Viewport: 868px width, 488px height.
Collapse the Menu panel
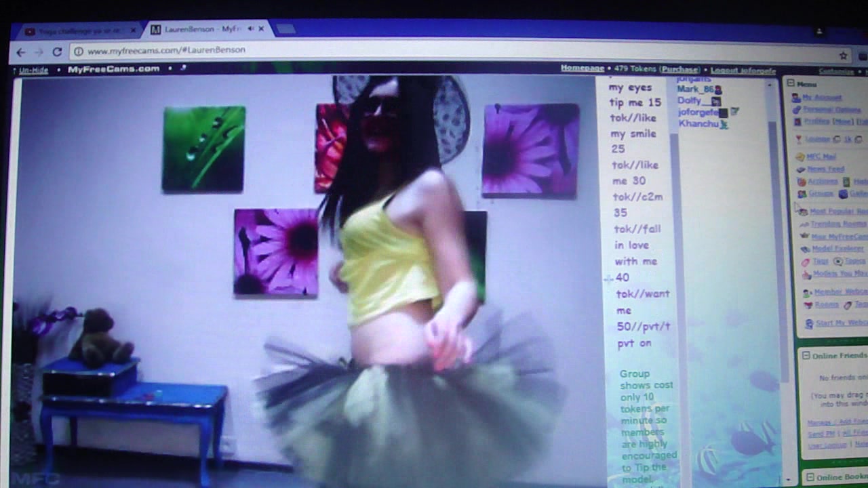pos(791,84)
